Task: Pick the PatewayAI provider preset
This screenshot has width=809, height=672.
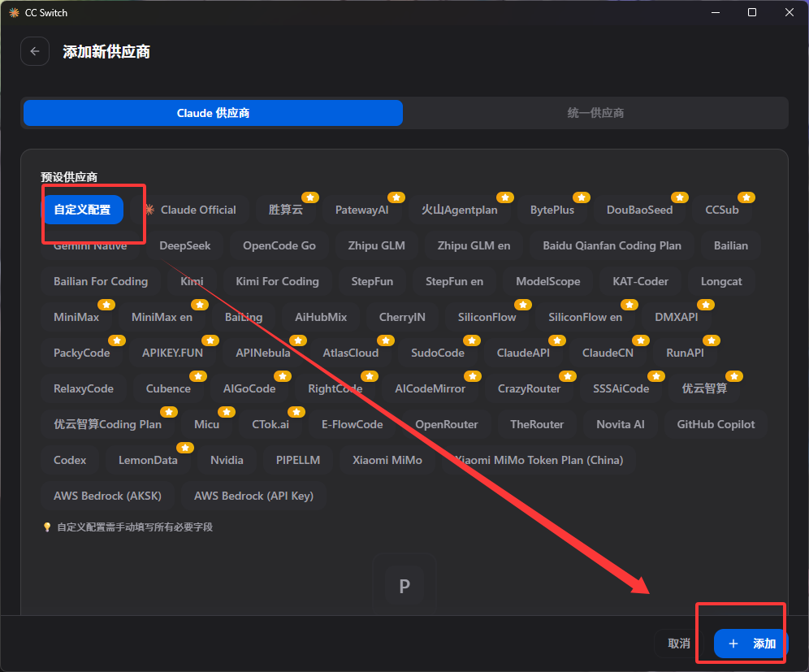Action: pos(361,210)
